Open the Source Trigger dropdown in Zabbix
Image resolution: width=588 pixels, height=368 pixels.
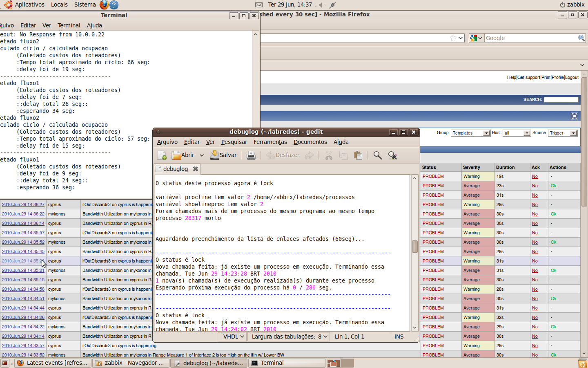563,133
